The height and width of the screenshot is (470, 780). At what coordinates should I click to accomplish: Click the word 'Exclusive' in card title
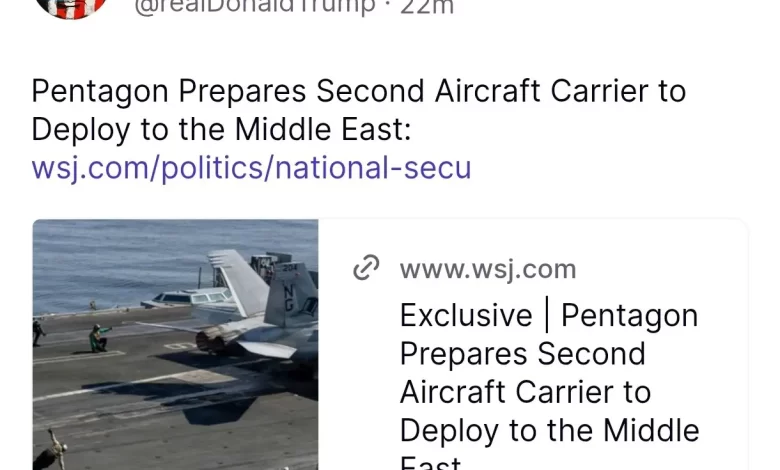466,315
